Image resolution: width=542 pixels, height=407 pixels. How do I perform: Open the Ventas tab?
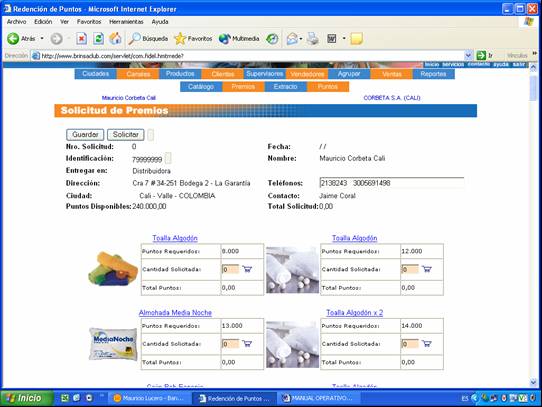point(392,74)
